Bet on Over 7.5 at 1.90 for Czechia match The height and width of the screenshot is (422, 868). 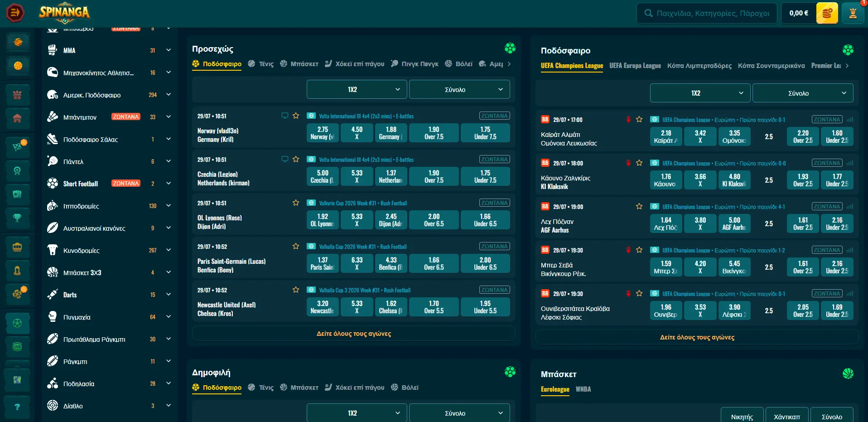pyautogui.click(x=434, y=176)
